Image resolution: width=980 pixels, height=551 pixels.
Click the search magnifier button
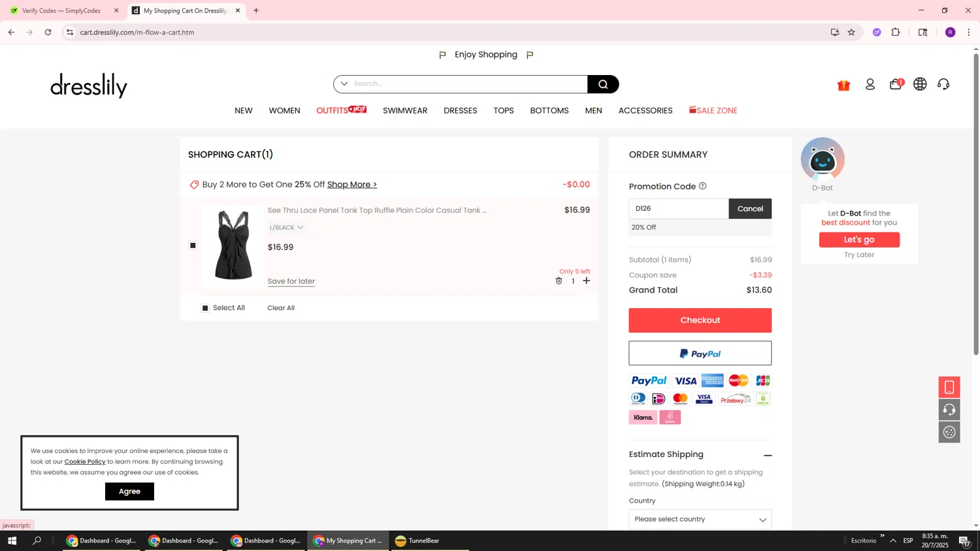pyautogui.click(x=603, y=84)
